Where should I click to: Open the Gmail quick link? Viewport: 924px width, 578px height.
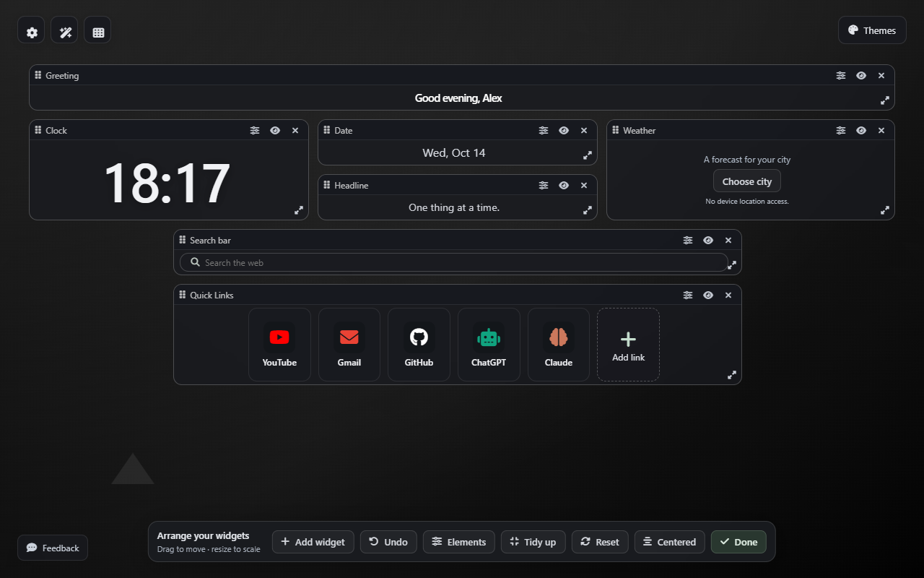[x=349, y=345]
